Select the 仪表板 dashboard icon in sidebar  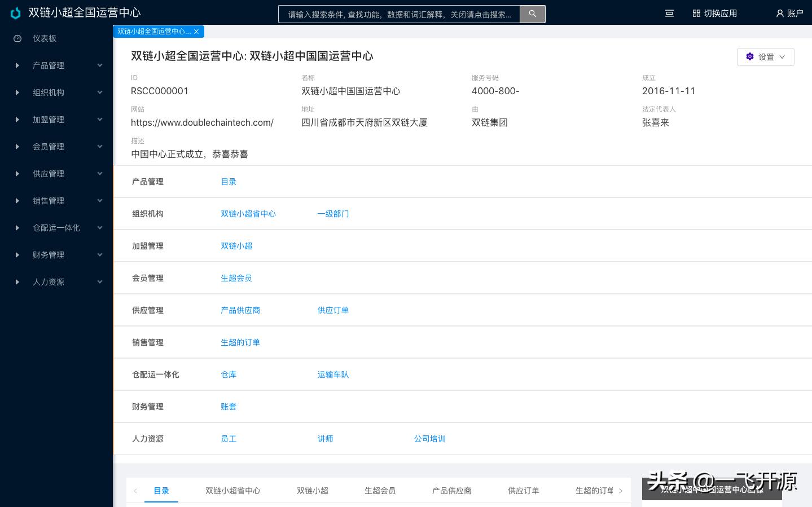(x=17, y=38)
